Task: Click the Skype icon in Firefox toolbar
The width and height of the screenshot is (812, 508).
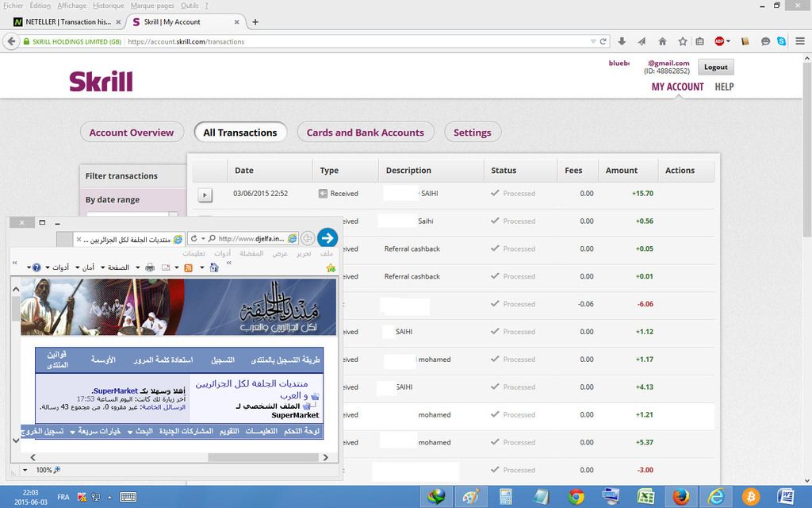Action: [781, 41]
